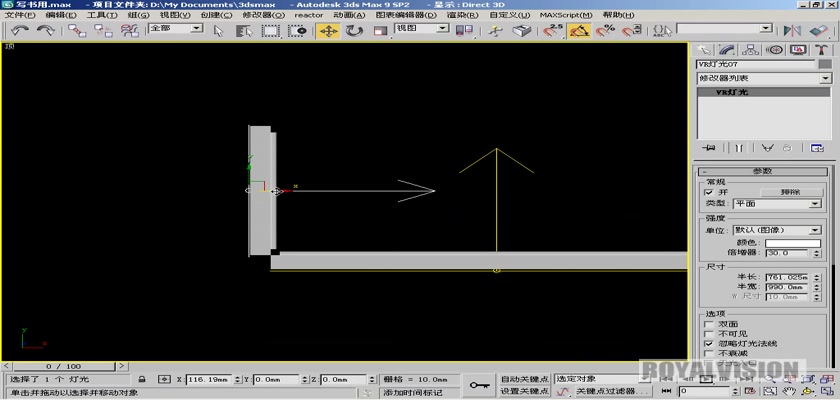Pick the Select Object arrow tool
The width and height of the screenshot is (840, 400).
tap(218, 31)
